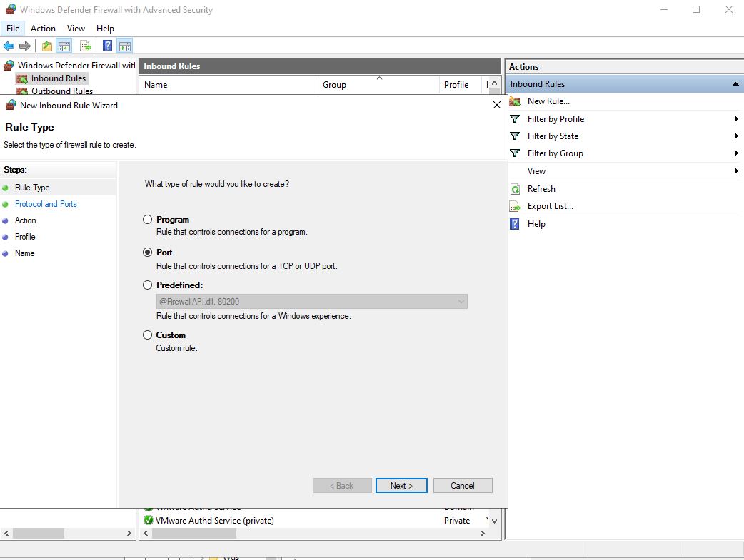Open Help via the blue question mark toolbar icon
This screenshot has width=744, height=560.
(107, 46)
